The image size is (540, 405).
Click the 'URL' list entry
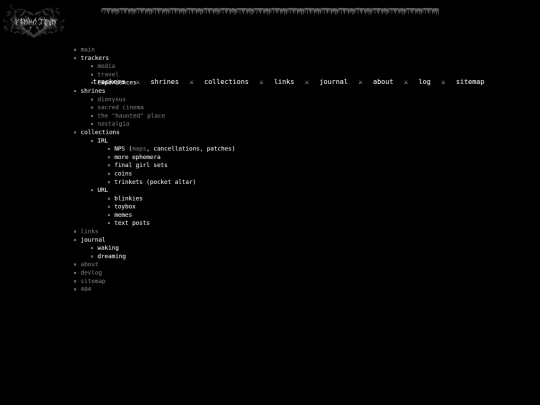pos(103,190)
